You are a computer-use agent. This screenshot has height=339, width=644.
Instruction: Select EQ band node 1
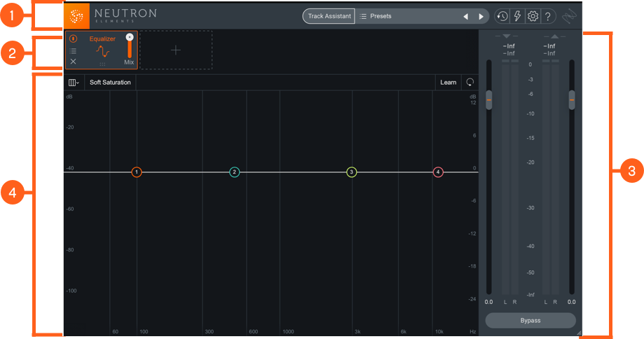(137, 172)
